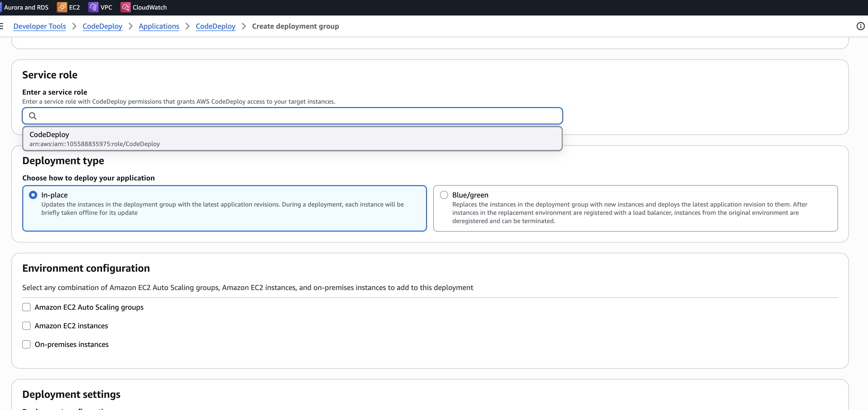This screenshot has height=410, width=868.
Task: Open the Applications breadcrumb link
Action: (x=159, y=26)
